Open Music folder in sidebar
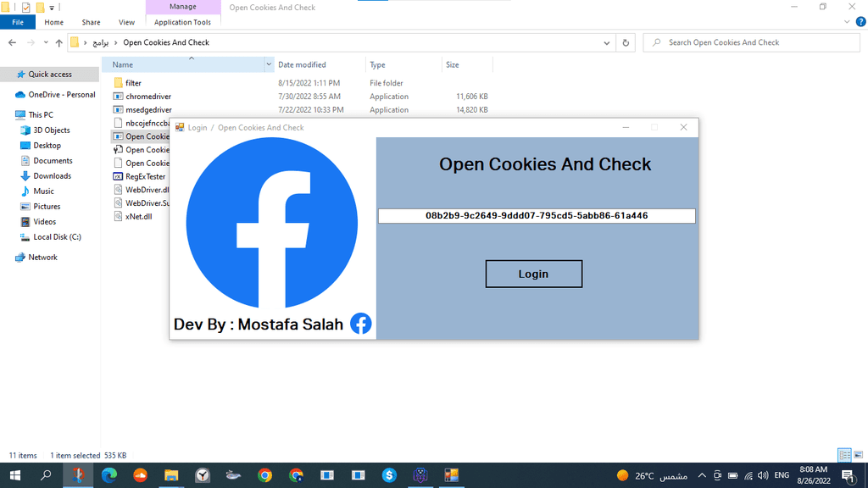Image resolution: width=868 pixels, height=488 pixels. [x=43, y=191]
